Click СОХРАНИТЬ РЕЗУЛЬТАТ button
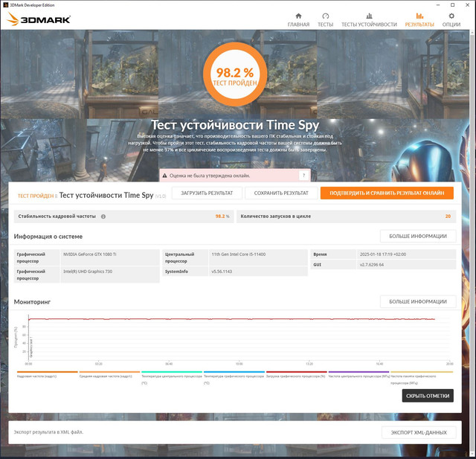Image resolution: width=476 pixels, height=459 pixels. point(281,193)
